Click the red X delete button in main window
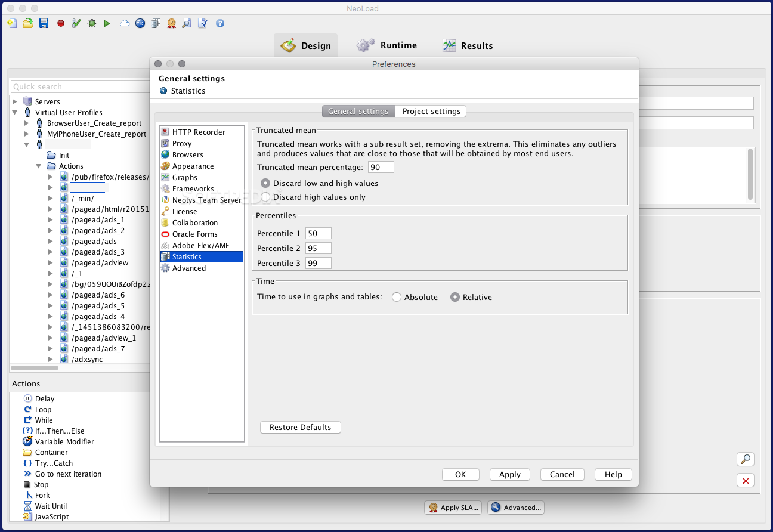This screenshot has height=532, width=773. [746, 480]
